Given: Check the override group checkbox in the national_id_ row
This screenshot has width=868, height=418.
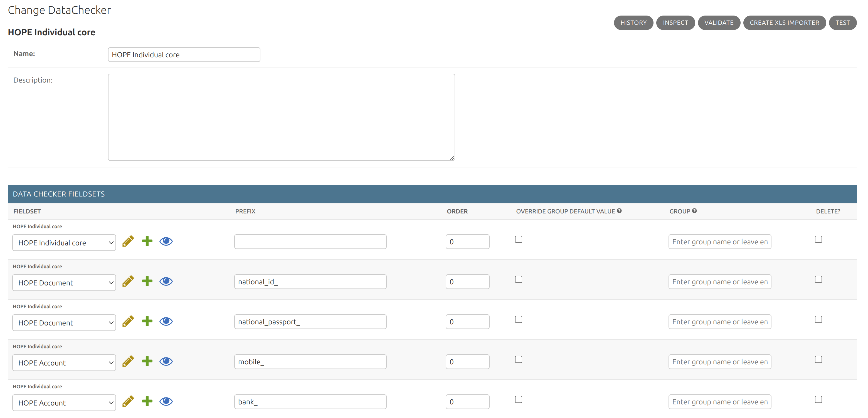Looking at the screenshot, I should point(519,279).
